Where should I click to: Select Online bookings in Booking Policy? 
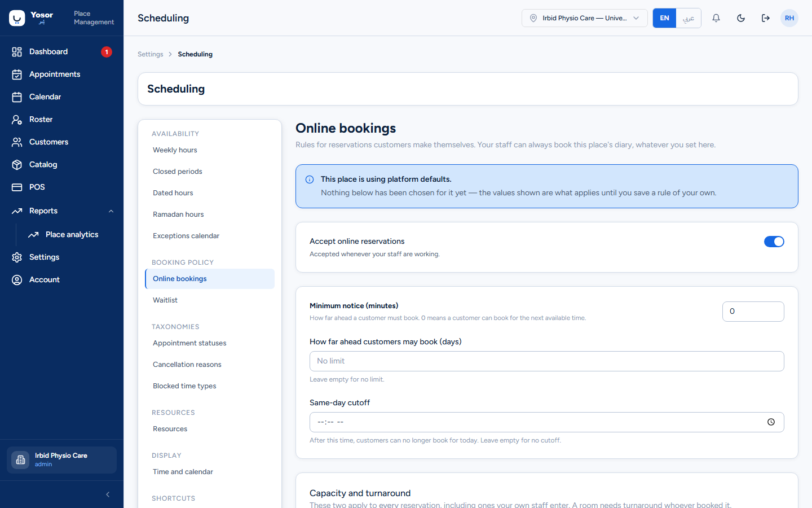pos(210,279)
